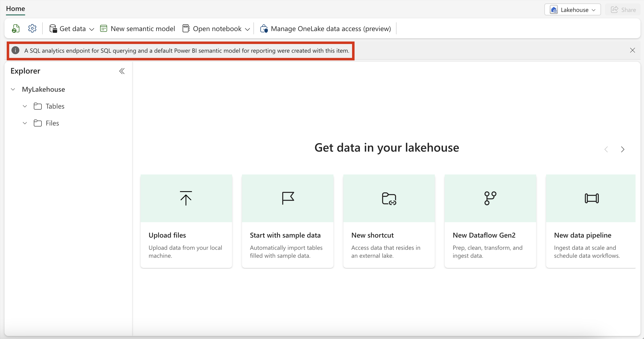644x339 pixels.
Task: Click the Share button
Action: tap(623, 10)
